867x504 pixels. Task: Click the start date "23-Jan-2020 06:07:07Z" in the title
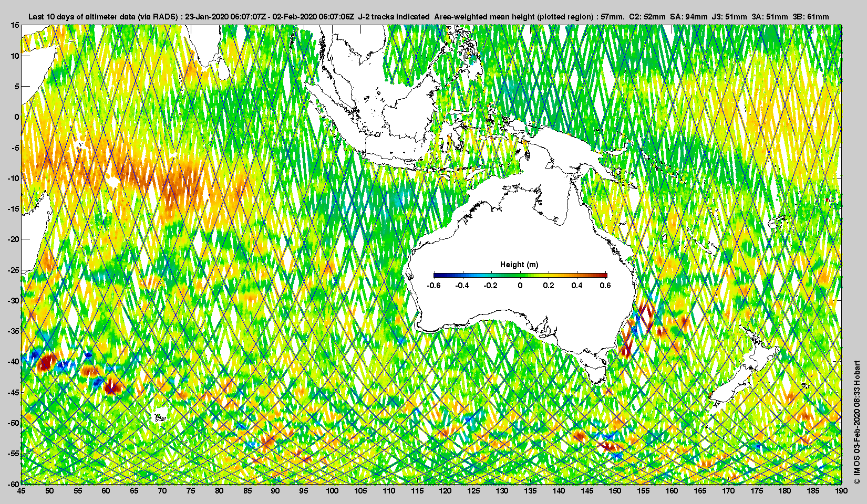click(x=225, y=17)
